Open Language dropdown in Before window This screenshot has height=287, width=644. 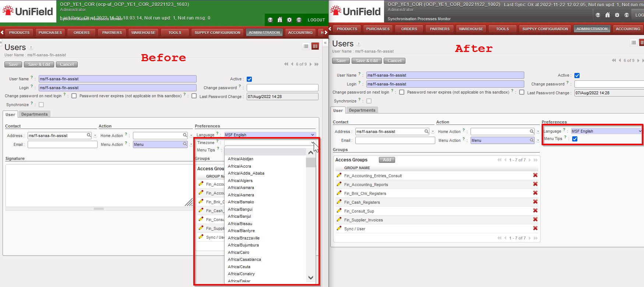click(x=270, y=135)
